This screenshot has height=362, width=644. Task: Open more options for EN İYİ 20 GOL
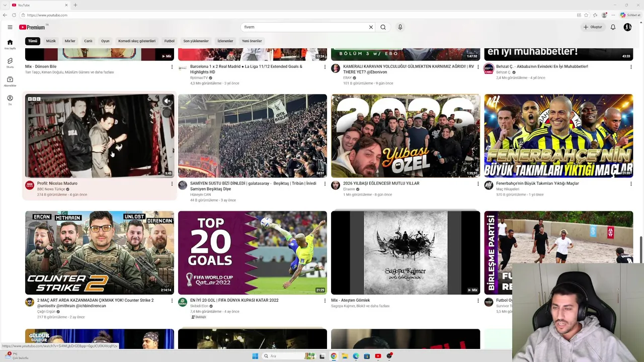tap(325, 301)
